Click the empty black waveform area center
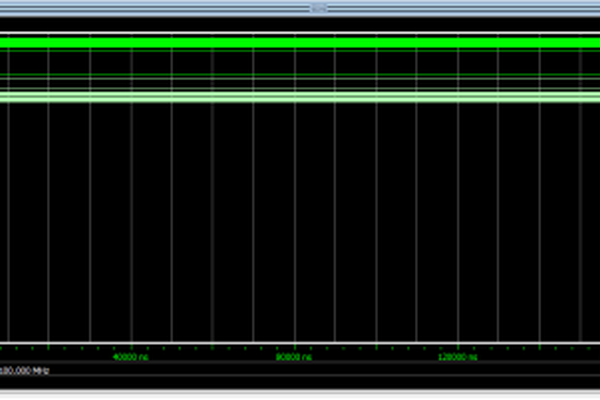Screen dimensions: 600x400 [300, 220]
